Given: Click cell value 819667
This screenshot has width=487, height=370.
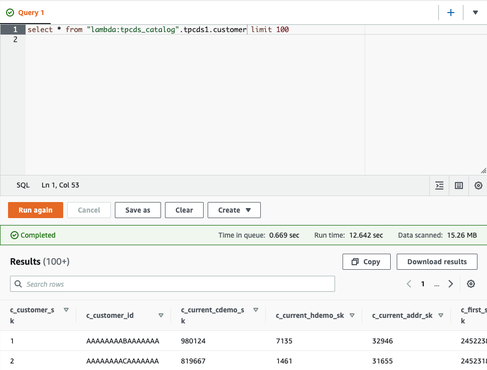Looking at the screenshot, I should pos(193,361).
